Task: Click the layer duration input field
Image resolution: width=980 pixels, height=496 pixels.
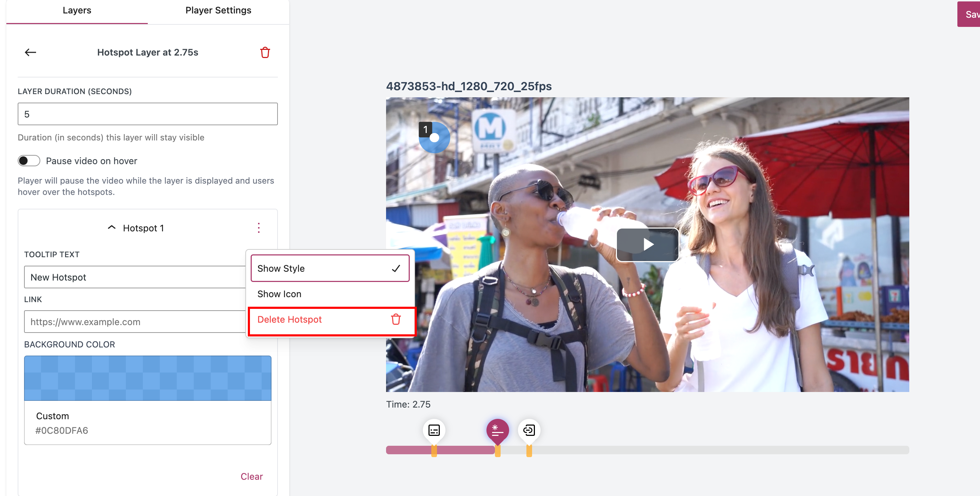Action: (148, 114)
